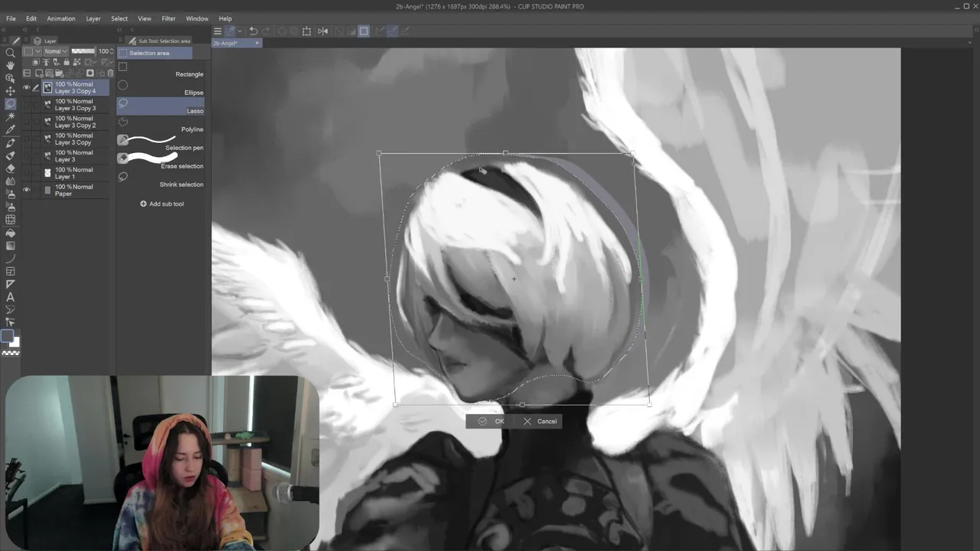This screenshot has height=551, width=980.
Task: Select the Figure curve tool
Action: coord(10,259)
